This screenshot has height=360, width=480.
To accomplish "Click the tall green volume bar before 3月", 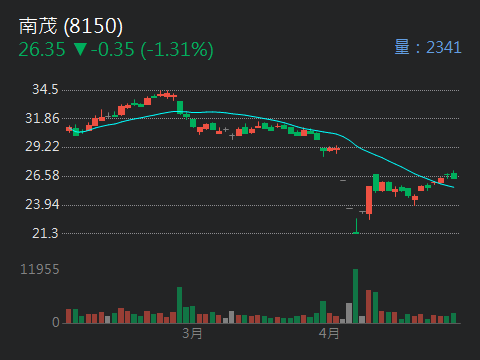I will point(179,305).
